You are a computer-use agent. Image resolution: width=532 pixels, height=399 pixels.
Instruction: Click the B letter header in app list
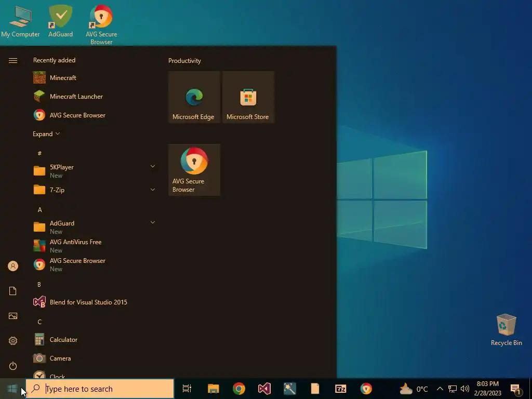(39, 284)
